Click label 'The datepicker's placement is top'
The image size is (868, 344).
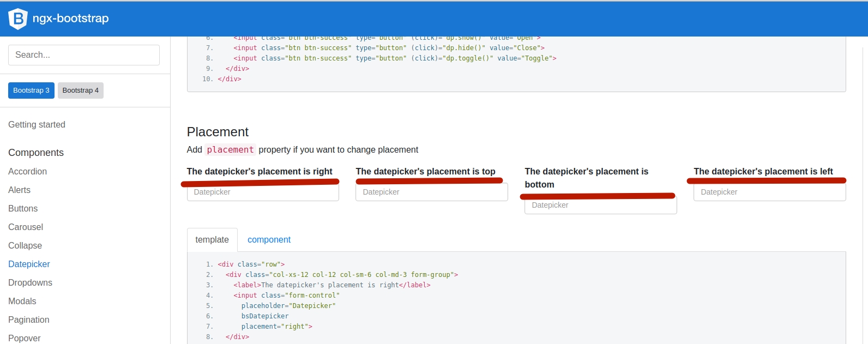(x=426, y=172)
